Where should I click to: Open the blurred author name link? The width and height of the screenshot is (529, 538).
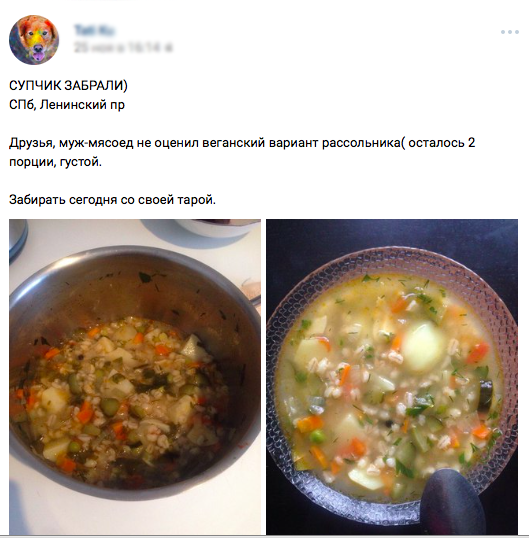tap(95, 31)
